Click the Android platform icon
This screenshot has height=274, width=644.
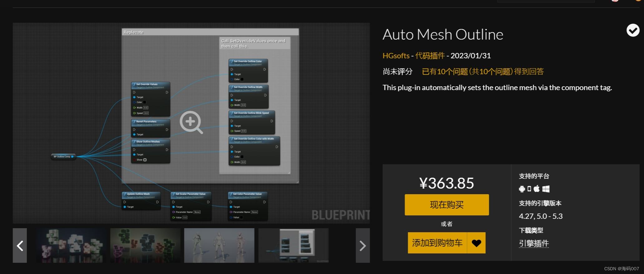pyautogui.click(x=522, y=189)
